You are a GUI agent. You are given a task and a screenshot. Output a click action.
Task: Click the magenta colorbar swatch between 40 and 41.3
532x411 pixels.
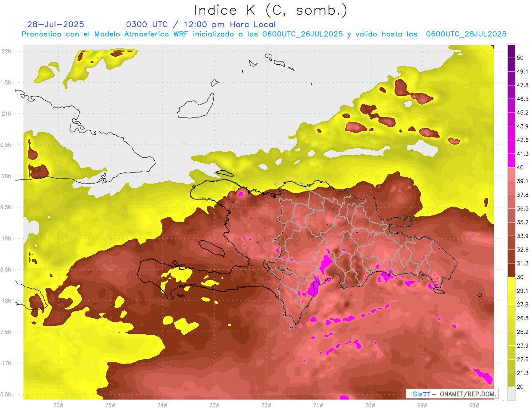[x=511, y=160]
